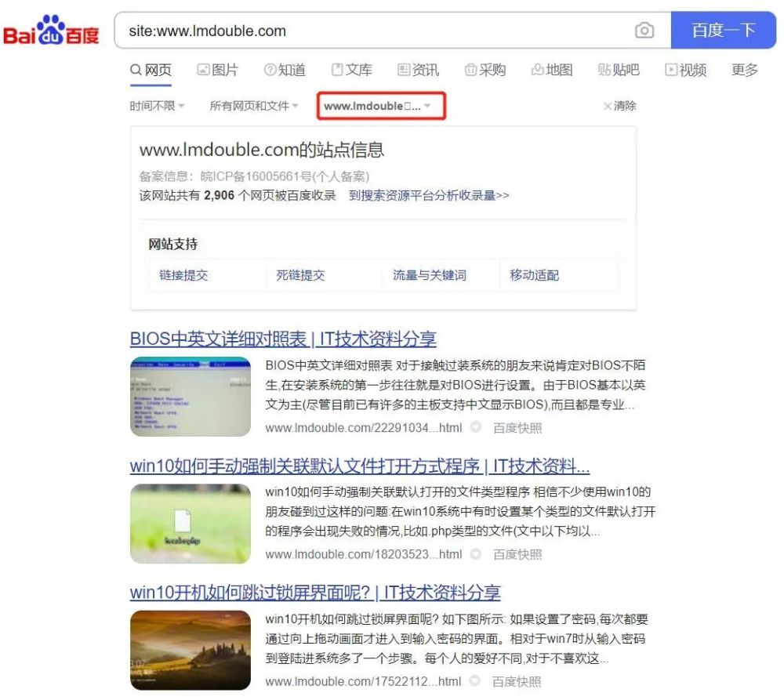Click the Baidu logo
The image size is (784, 700).
click(x=51, y=30)
